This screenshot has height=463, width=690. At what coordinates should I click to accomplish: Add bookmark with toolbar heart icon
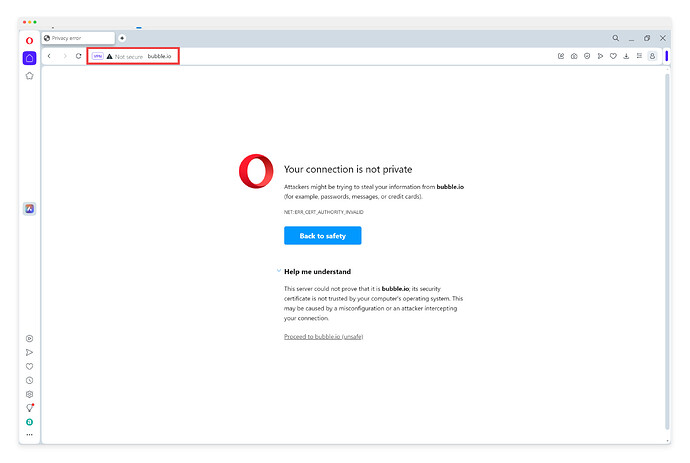click(613, 56)
